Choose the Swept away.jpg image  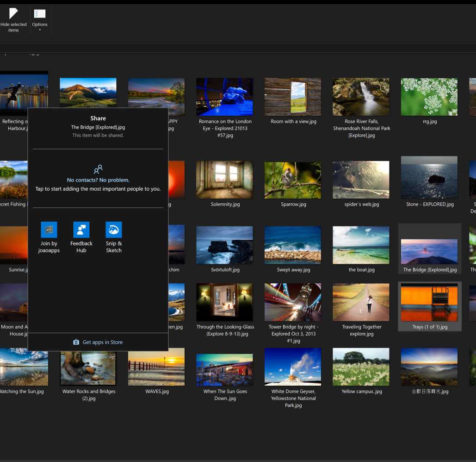pyautogui.click(x=293, y=245)
